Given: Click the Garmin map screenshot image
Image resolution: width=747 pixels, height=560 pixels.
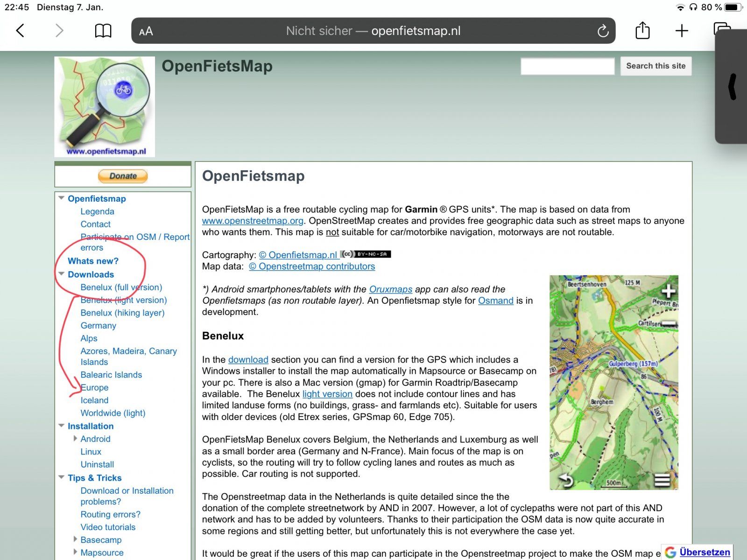Looking at the screenshot, I should point(614,383).
